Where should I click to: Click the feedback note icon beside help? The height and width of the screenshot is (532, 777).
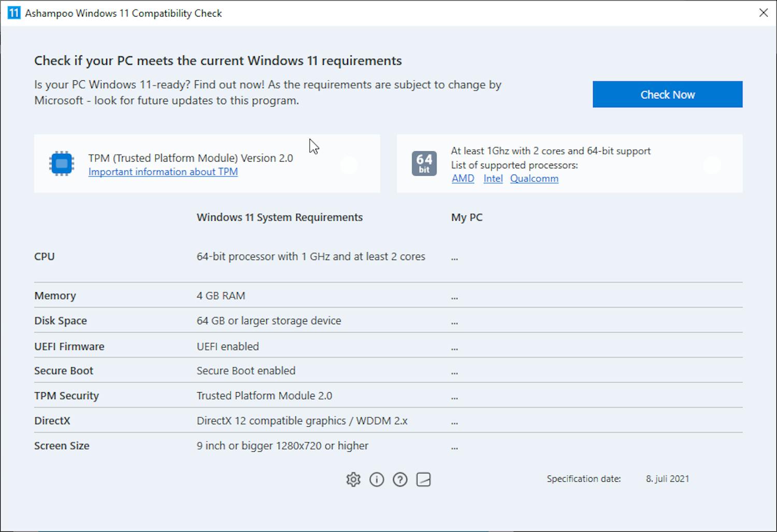click(423, 479)
